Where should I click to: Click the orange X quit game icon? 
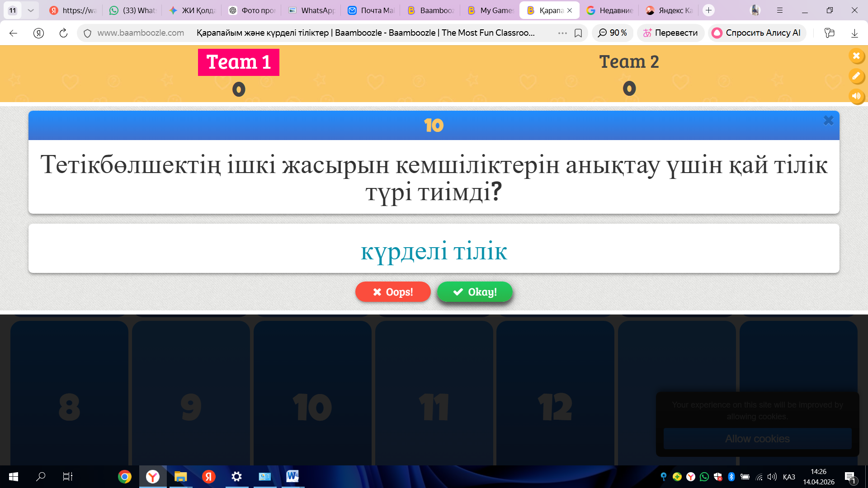coord(856,56)
